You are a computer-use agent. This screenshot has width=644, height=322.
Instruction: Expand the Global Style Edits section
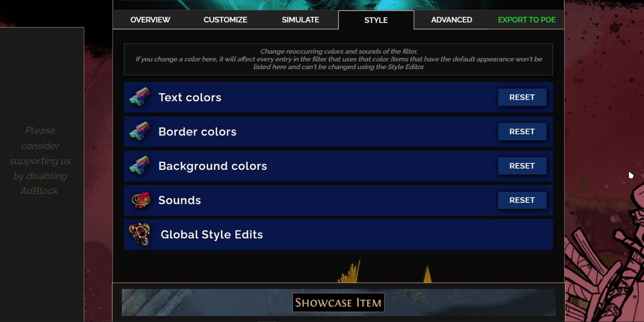pyautogui.click(x=338, y=234)
